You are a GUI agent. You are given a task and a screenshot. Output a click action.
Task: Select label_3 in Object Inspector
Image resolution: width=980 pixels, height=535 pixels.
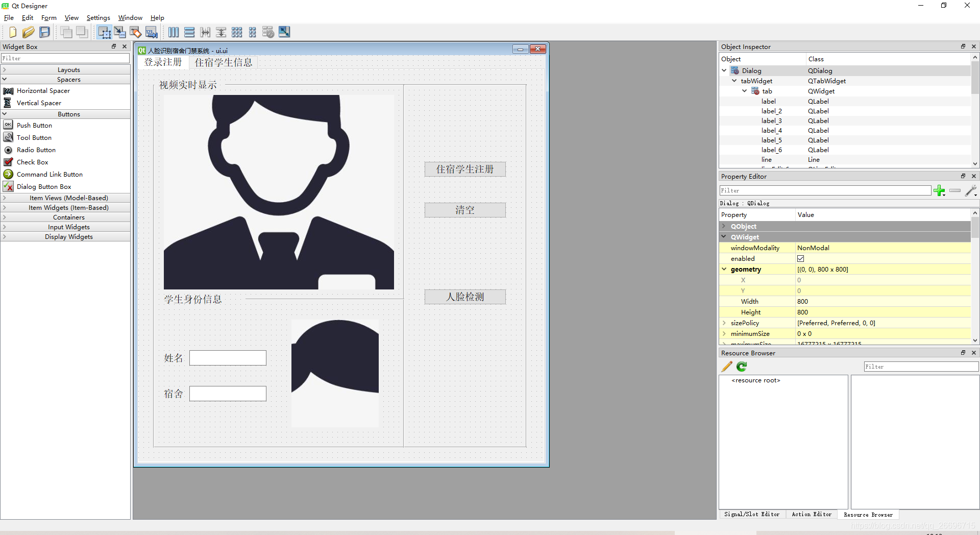[771, 120]
